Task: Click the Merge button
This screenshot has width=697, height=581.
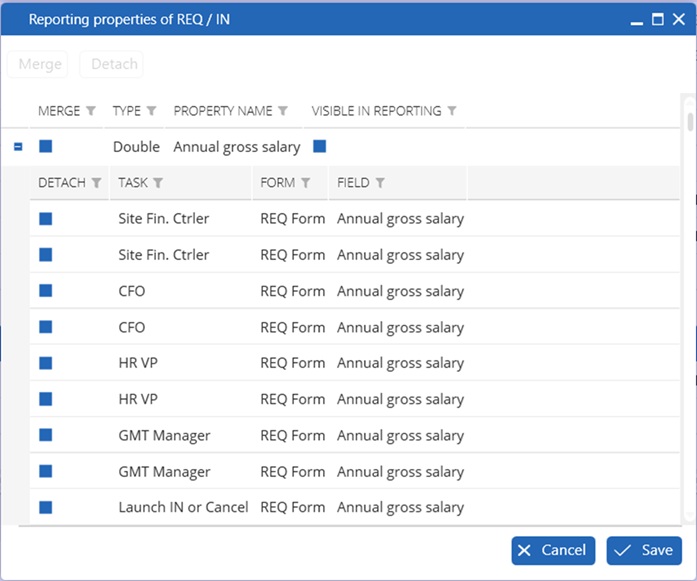Action: (38, 64)
